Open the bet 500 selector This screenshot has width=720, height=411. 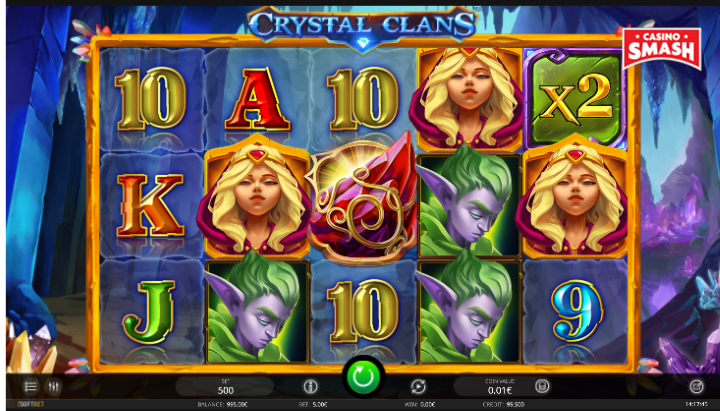[225, 387]
